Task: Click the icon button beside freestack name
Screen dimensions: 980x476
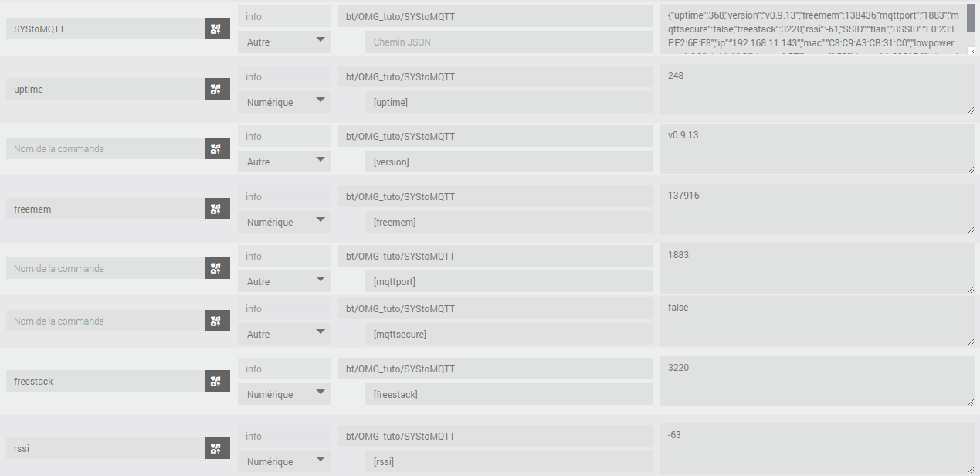Action: pos(217,381)
